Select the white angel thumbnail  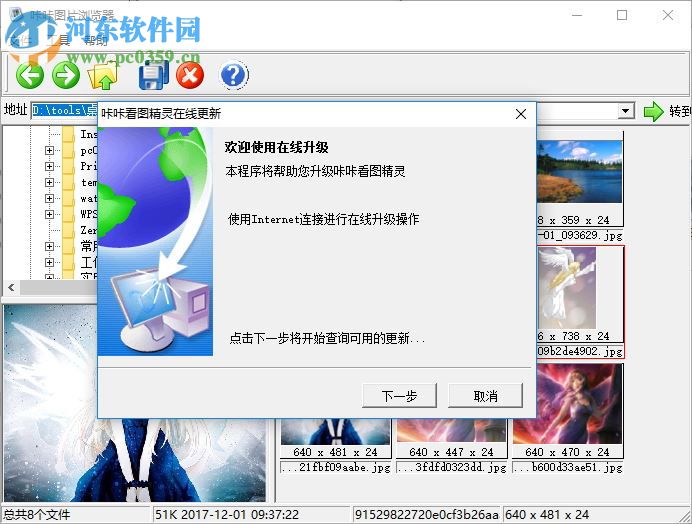tap(567, 288)
